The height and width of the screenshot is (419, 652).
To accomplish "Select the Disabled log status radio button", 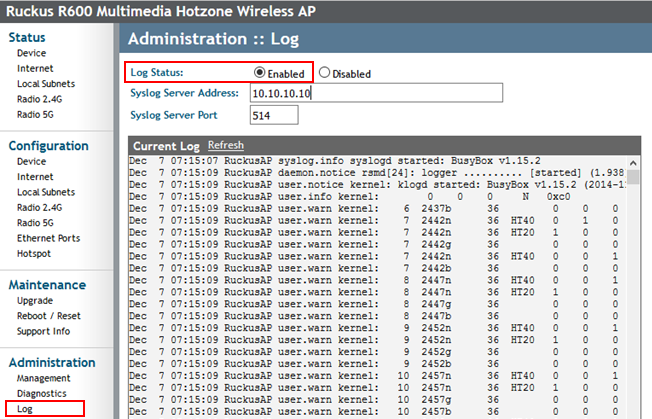I will 324,73.
